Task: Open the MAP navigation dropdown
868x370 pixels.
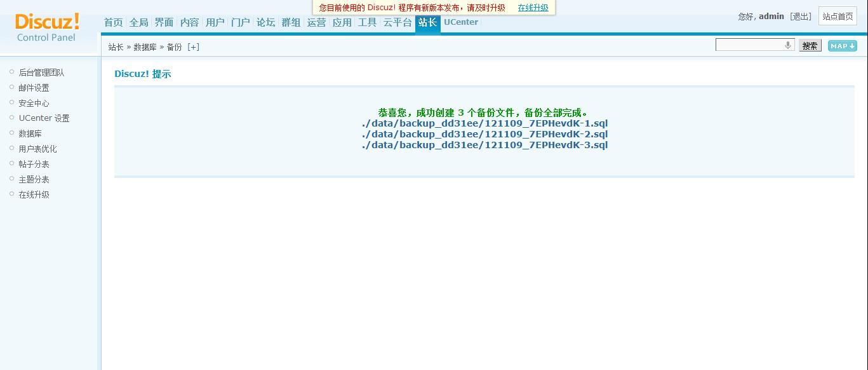Action: click(841, 46)
